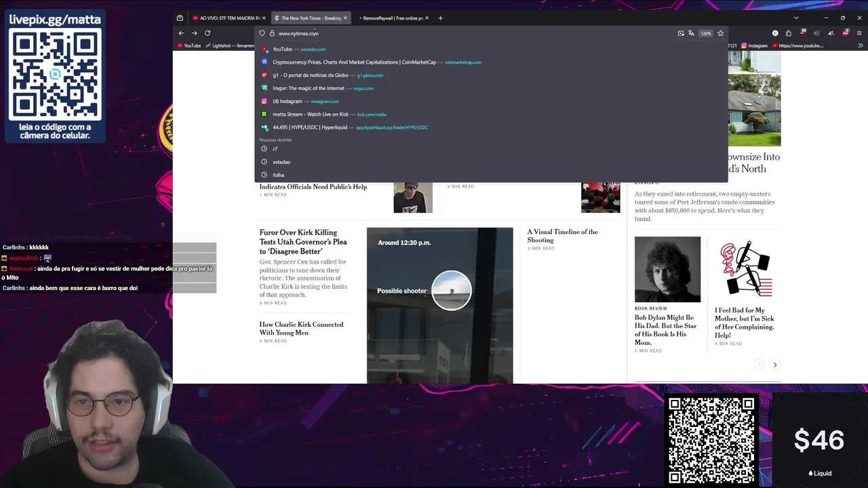
Task: Close the AO VIVO: STF tab
Action: click(x=264, y=18)
